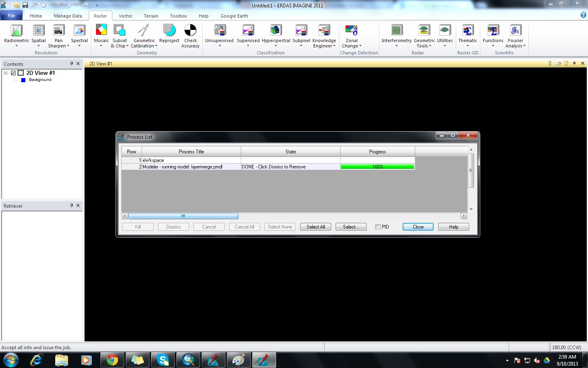Launch the Knowledge Engineer icon
The image size is (588, 368).
(324, 31)
